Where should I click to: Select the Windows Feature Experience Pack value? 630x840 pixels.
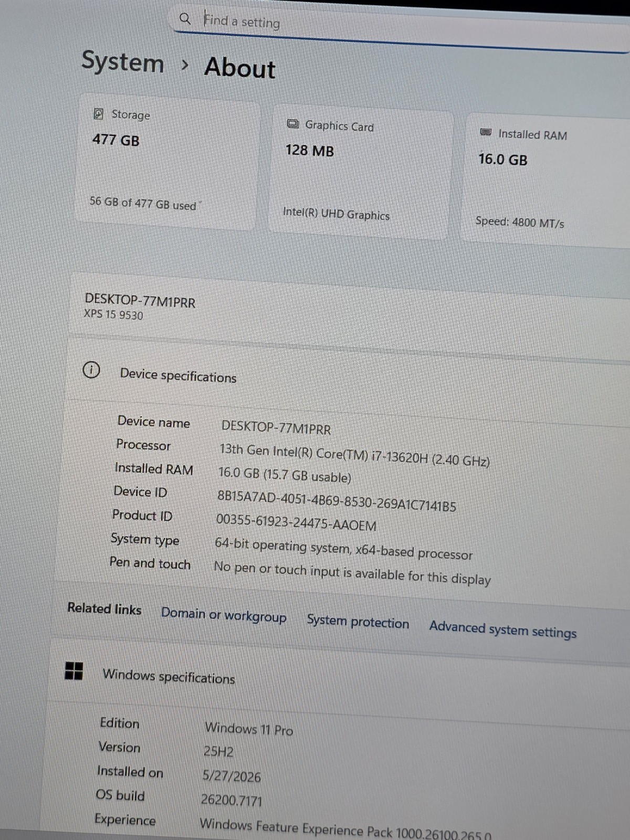[345, 829]
